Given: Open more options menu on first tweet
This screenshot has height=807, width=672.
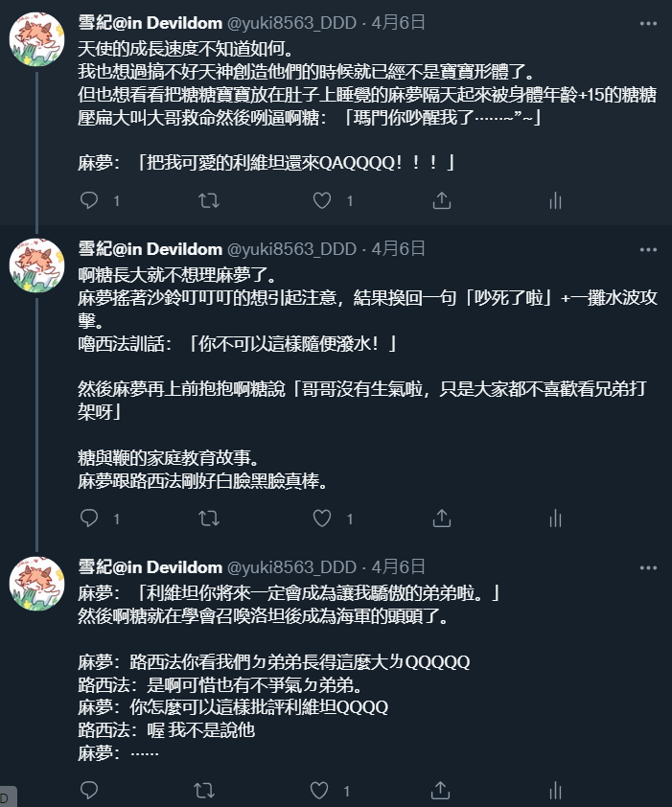Looking at the screenshot, I should point(648,23).
